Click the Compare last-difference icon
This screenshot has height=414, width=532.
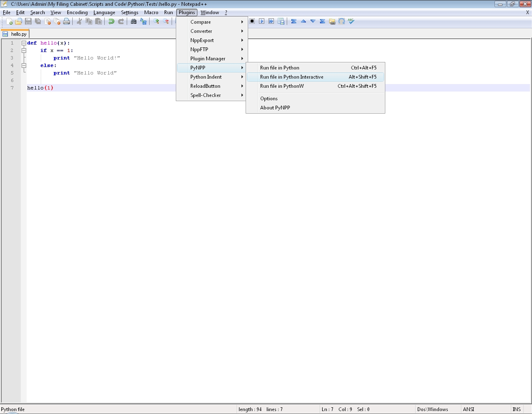tap(323, 21)
